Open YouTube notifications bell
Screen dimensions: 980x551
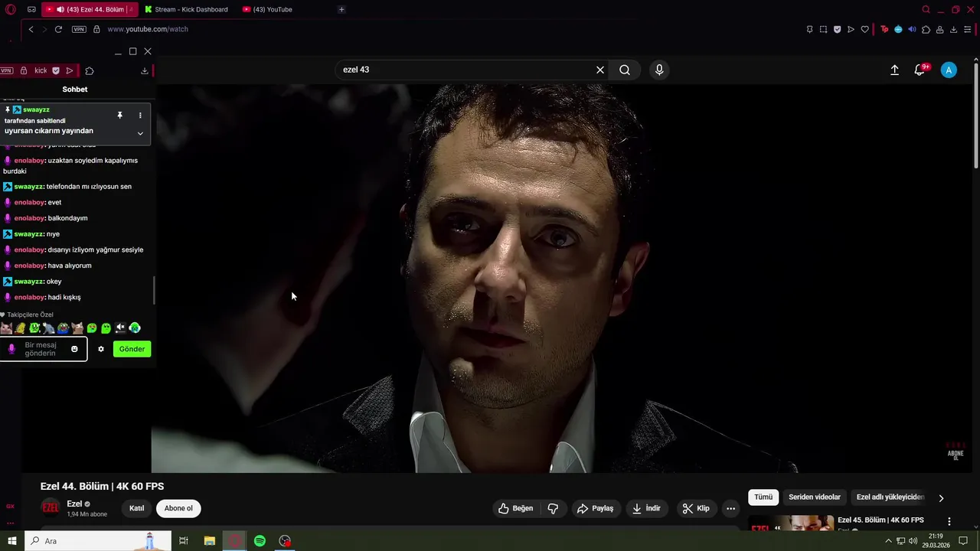pos(920,70)
